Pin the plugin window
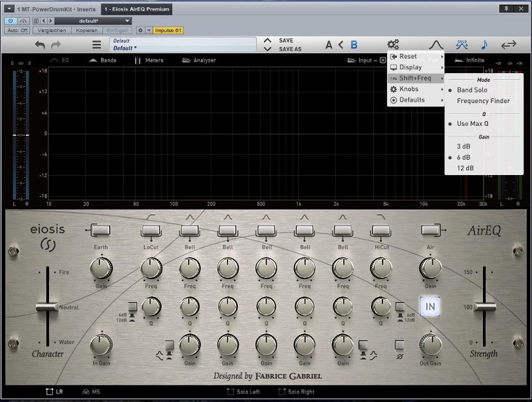The height and width of the screenshot is (402, 532). click(x=506, y=9)
